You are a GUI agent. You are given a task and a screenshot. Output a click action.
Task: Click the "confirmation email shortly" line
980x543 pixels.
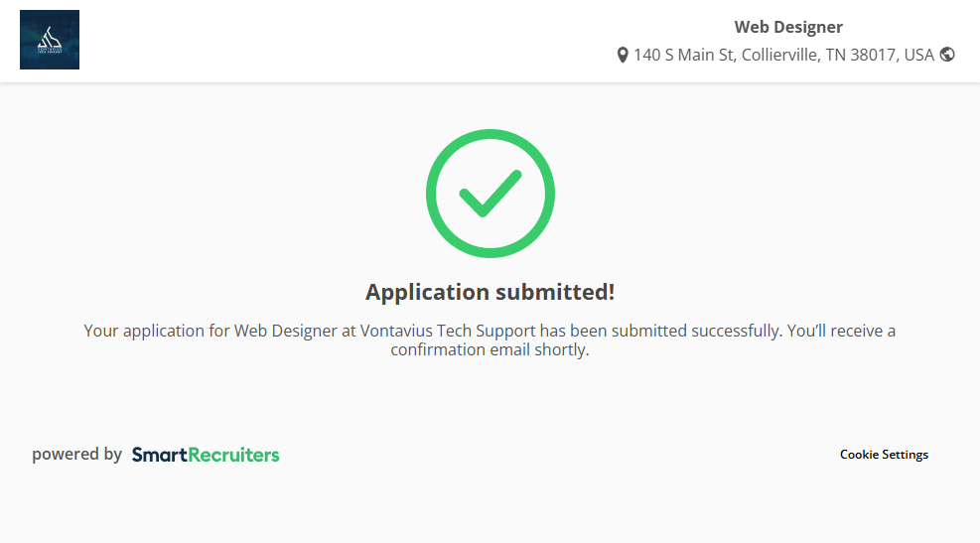[490, 350]
